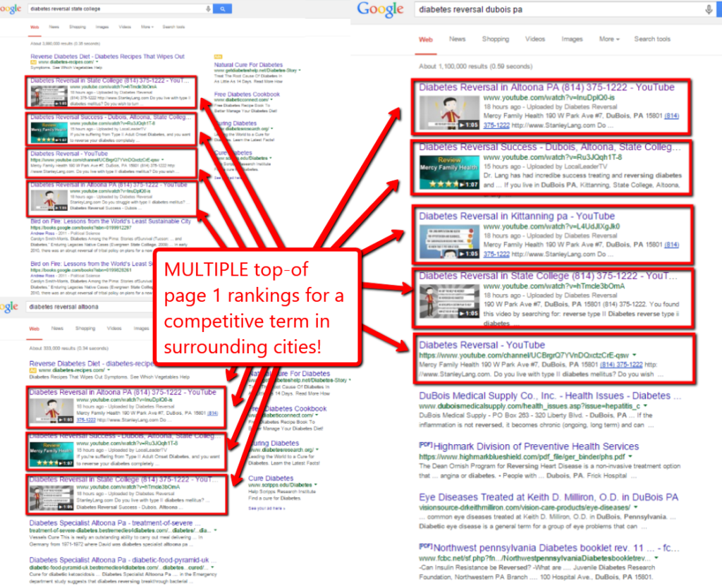
Task: Open Search tools in dubois pa search
Action: point(652,39)
